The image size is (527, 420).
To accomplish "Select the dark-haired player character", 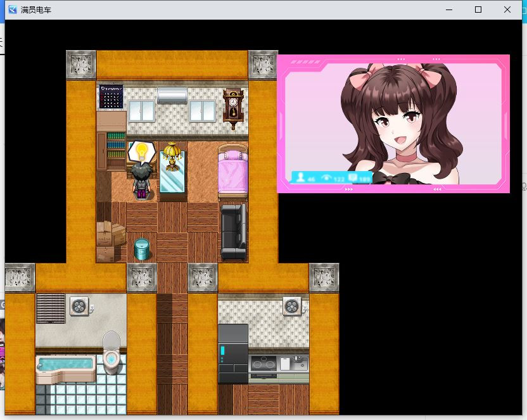I will coord(141,181).
